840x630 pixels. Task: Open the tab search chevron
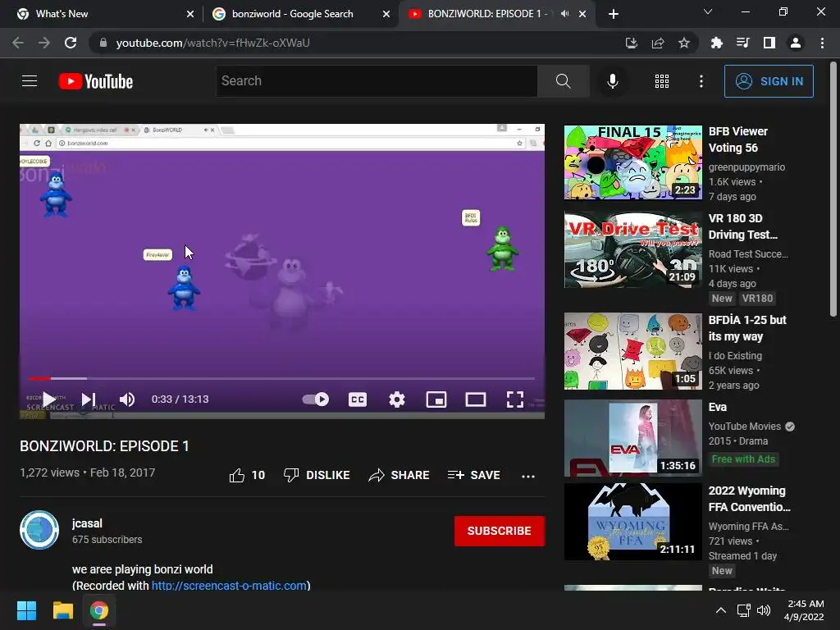click(x=708, y=11)
